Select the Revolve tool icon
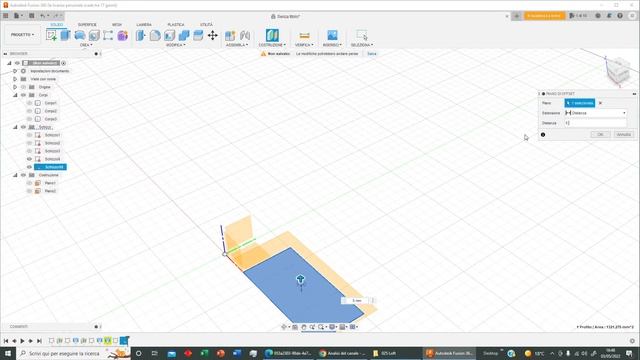This screenshot has height=360, width=640. coord(80,36)
